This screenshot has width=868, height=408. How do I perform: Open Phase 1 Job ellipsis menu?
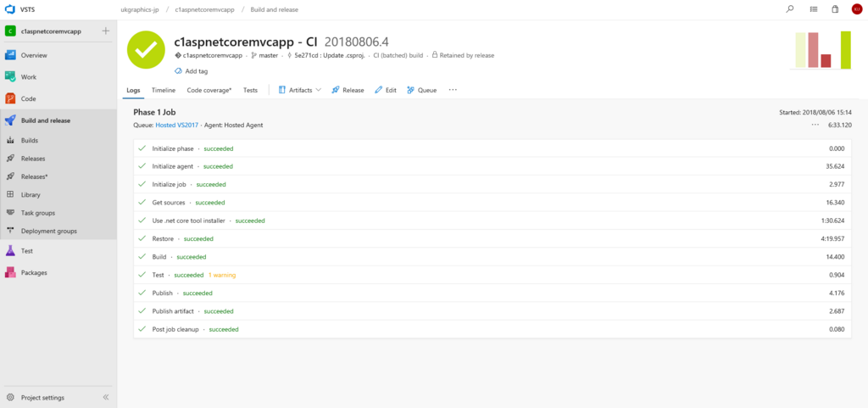coord(815,125)
